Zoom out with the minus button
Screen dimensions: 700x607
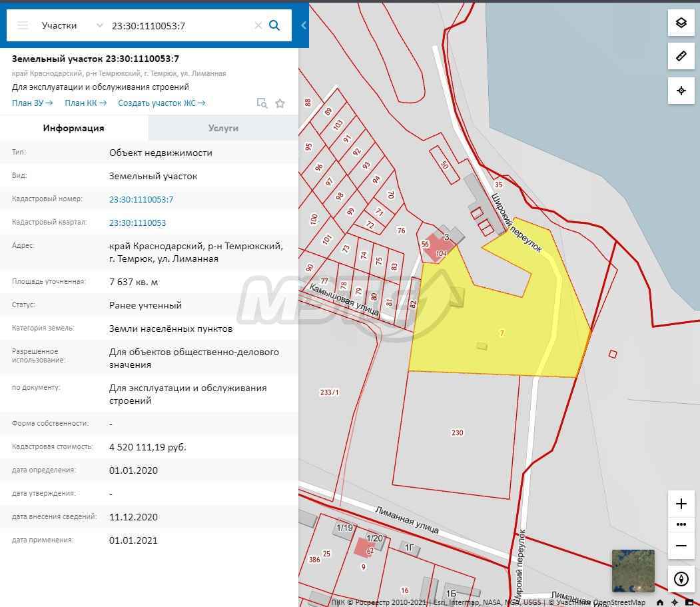681,546
